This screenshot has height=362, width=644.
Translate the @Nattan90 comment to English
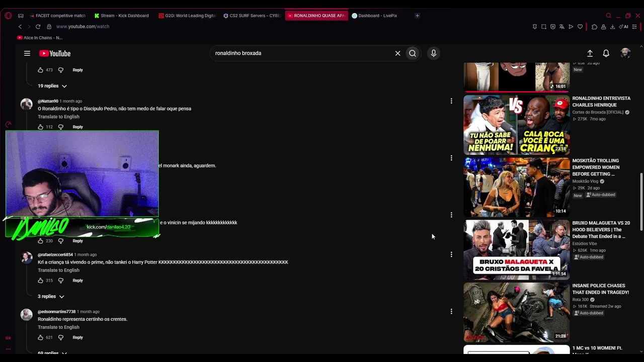pyautogui.click(x=58, y=117)
